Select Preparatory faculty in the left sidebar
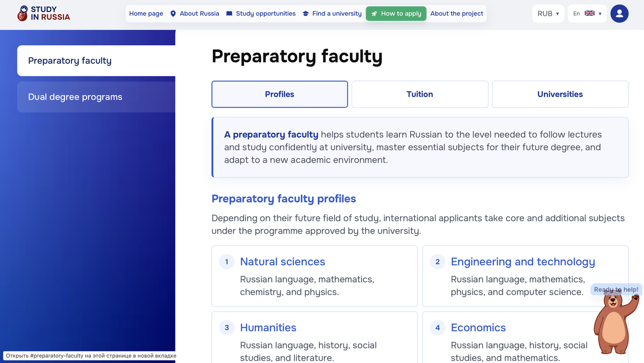The image size is (644, 363). coord(96,61)
